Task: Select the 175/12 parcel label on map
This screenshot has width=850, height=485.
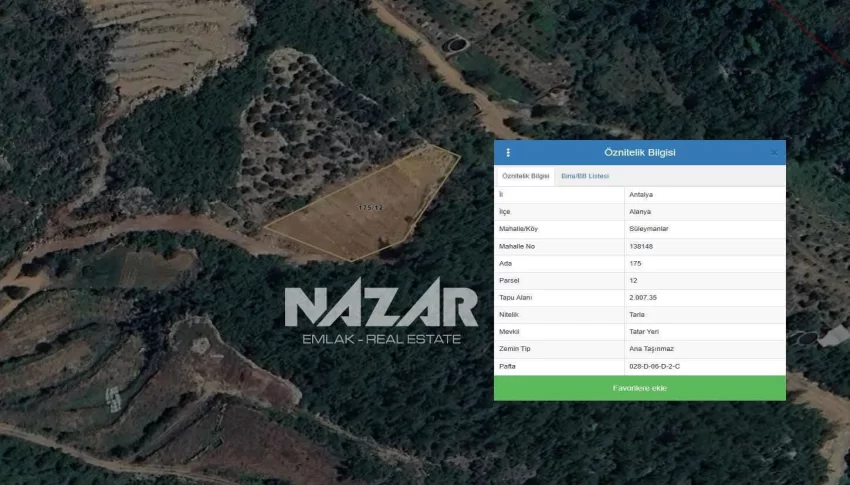Action: [370, 208]
